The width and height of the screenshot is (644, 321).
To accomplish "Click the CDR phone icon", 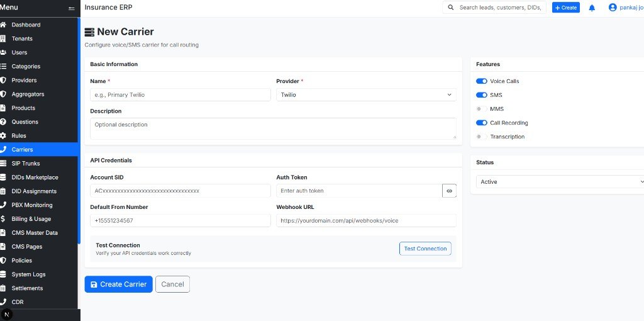I will tap(3, 301).
